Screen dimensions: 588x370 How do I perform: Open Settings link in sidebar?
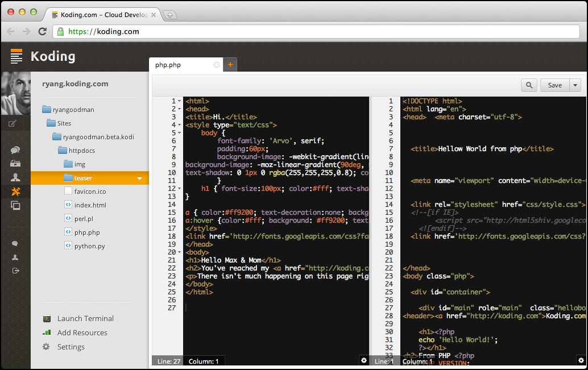tap(71, 347)
